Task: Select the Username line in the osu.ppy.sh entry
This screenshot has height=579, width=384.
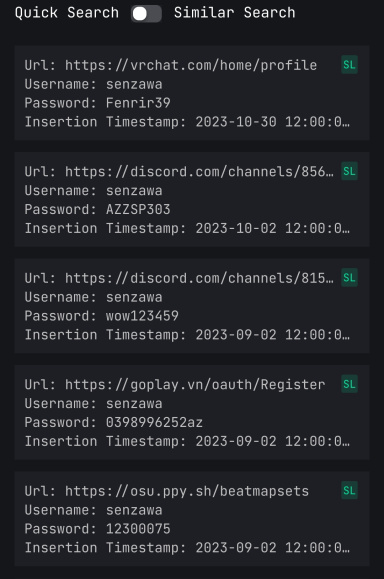Action: click(x=93, y=510)
